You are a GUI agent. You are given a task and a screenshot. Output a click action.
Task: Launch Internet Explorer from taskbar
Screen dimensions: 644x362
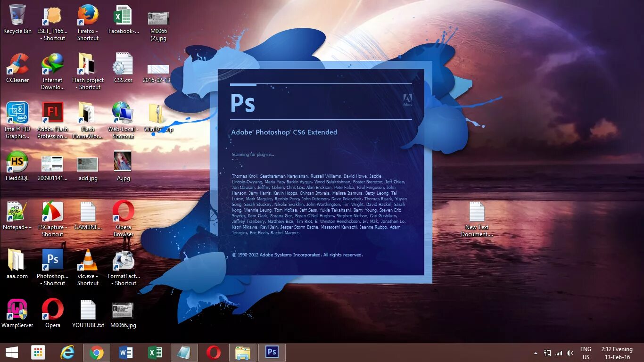click(x=68, y=352)
